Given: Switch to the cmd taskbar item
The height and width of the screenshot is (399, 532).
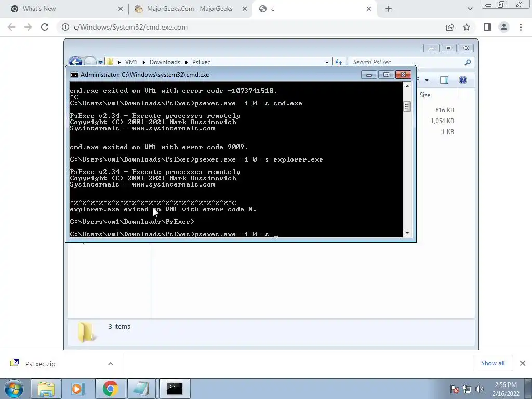Looking at the screenshot, I should 175,389.
